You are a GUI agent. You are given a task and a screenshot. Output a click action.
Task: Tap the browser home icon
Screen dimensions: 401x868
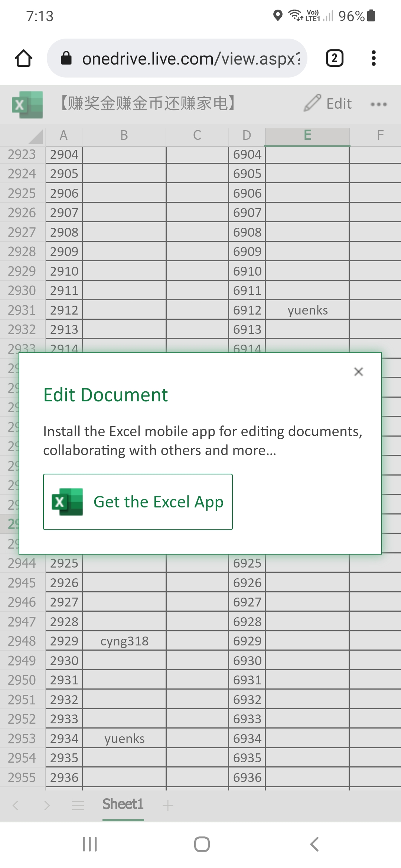[23, 58]
